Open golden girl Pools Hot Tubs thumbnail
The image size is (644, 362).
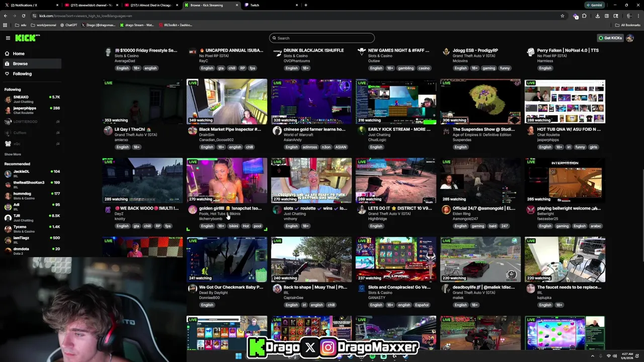pyautogui.click(x=226, y=180)
